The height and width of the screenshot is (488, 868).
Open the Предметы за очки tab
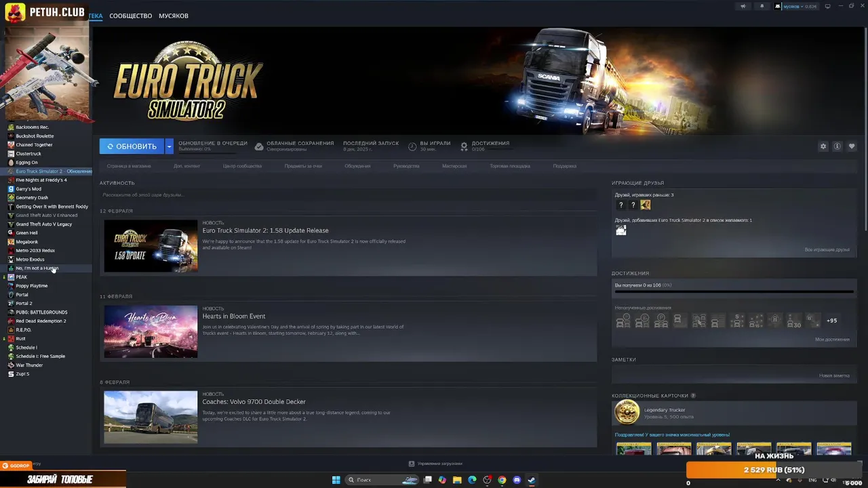pyautogui.click(x=303, y=166)
